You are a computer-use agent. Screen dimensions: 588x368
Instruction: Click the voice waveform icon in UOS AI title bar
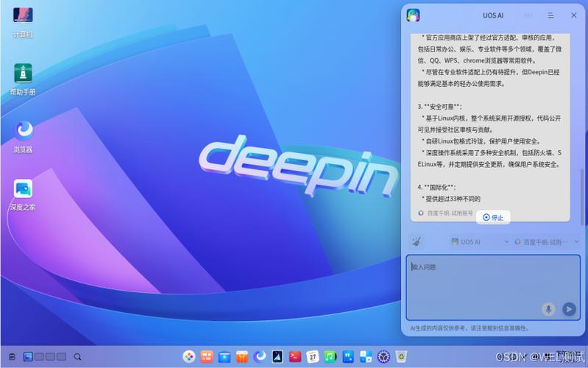pyautogui.click(x=528, y=15)
